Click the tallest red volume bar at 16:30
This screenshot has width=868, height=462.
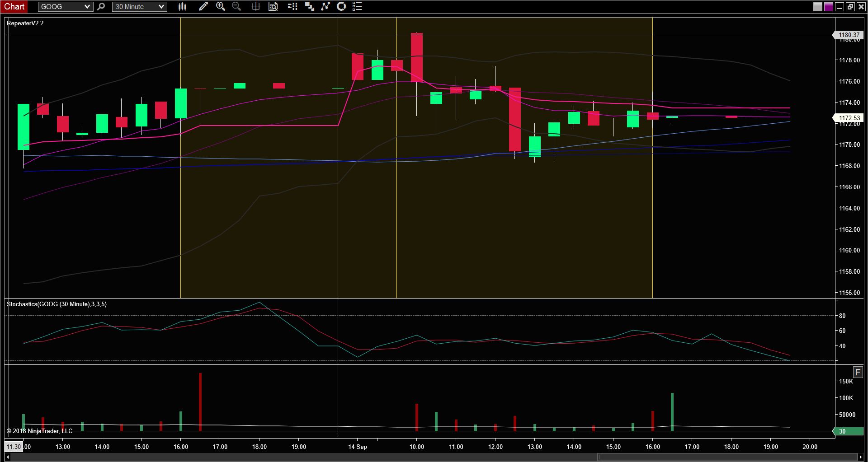coord(200,402)
